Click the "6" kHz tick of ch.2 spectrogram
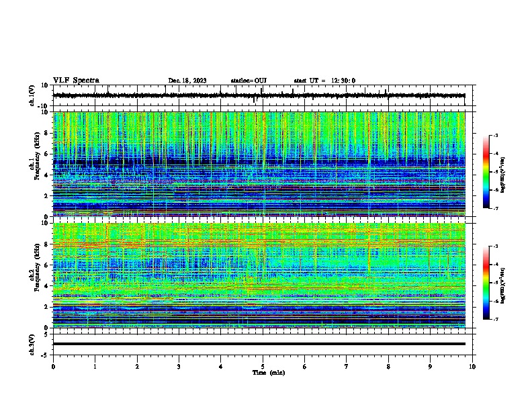 pos(47,265)
